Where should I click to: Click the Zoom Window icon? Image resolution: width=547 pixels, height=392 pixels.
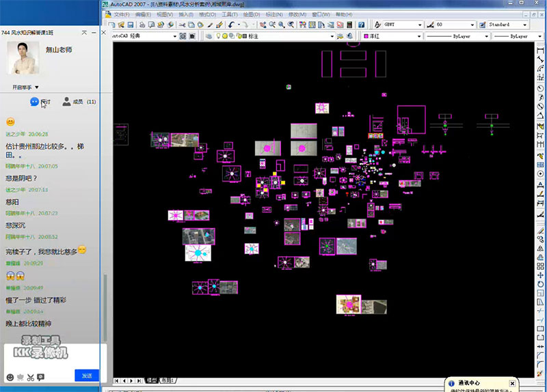point(281,25)
